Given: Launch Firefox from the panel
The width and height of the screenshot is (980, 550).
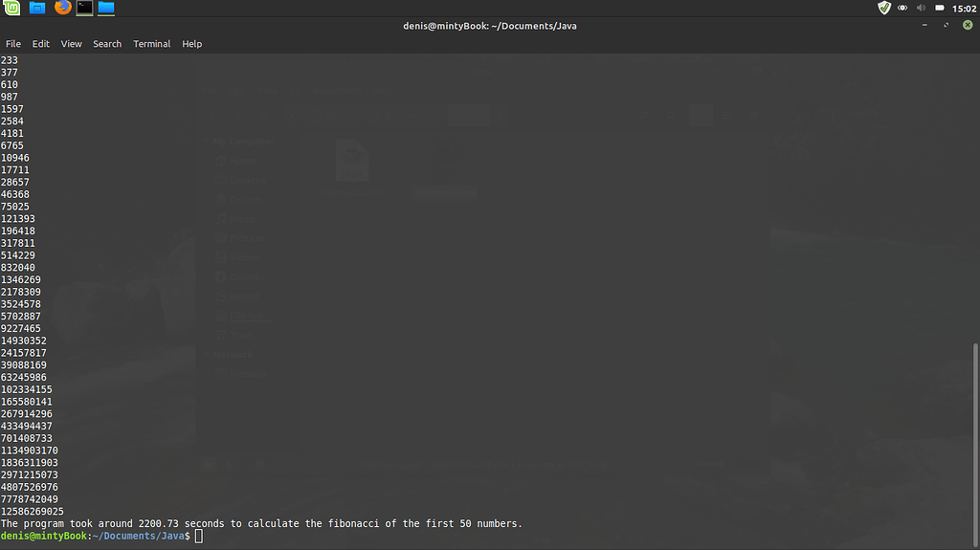Looking at the screenshot, I should point(63,8).
